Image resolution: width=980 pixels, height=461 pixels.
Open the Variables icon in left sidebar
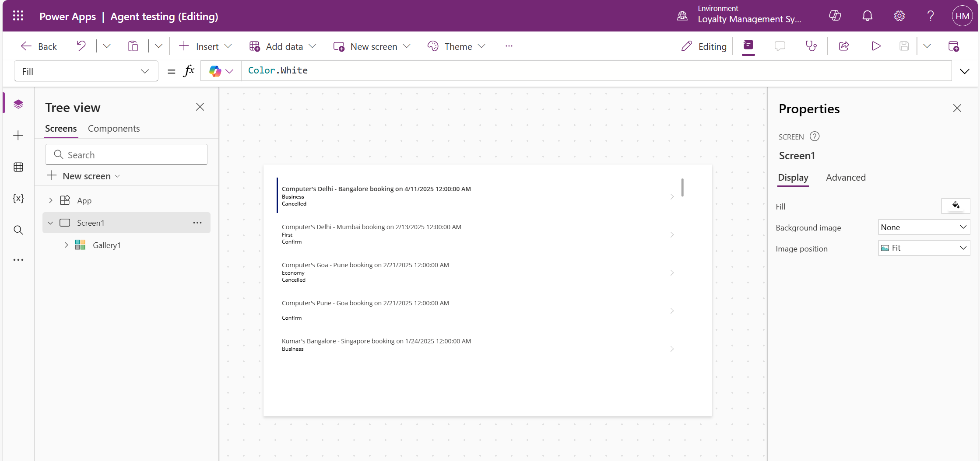tap(18, 199)
